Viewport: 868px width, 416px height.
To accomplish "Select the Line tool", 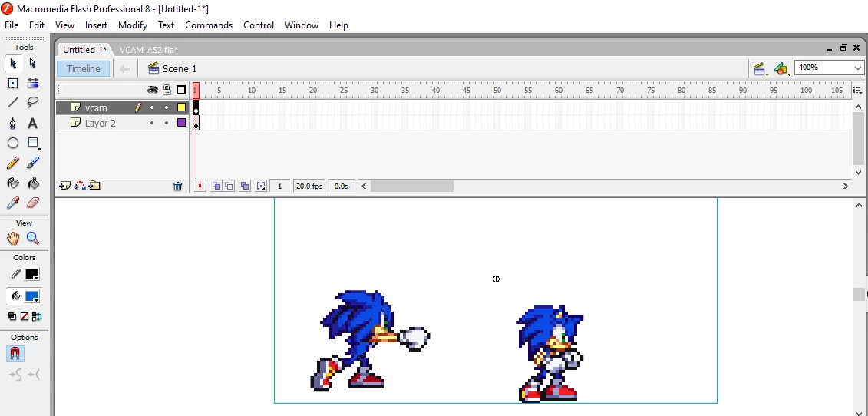I will pos(13,103).
